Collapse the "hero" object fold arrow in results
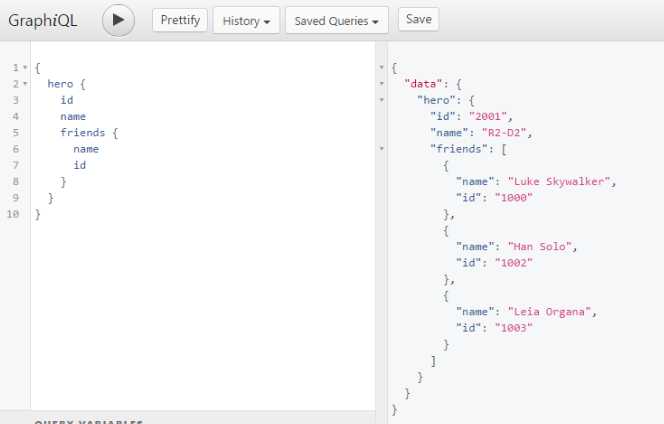The image size is (664, 424). (x=382, y=100)
